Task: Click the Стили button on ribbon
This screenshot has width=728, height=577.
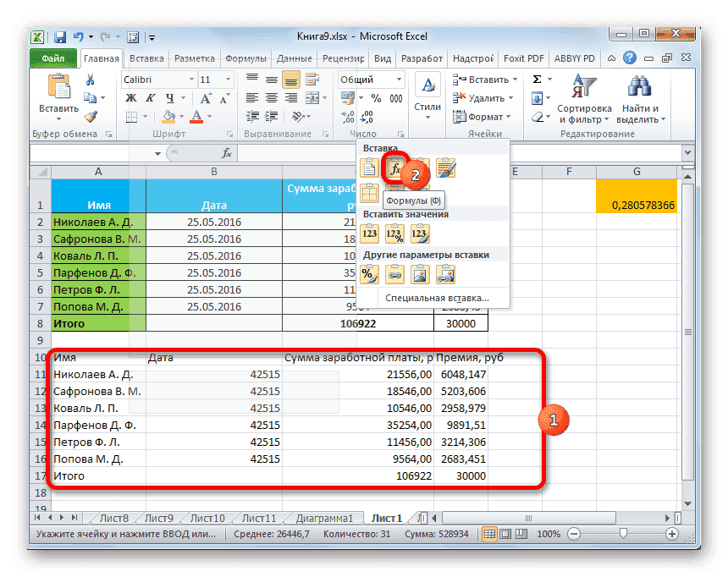Action: (x=427, y=93)
